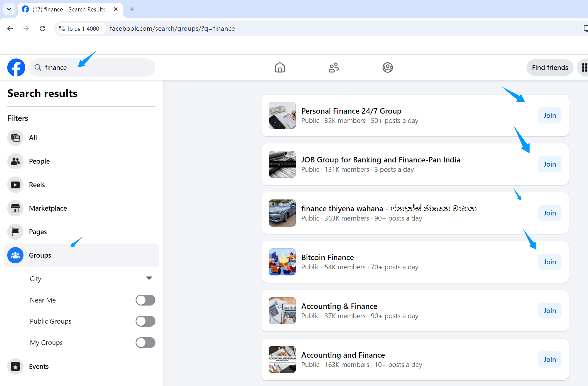Open the Home feed icon
588x386 pixels.
click(x=280, y=67)
